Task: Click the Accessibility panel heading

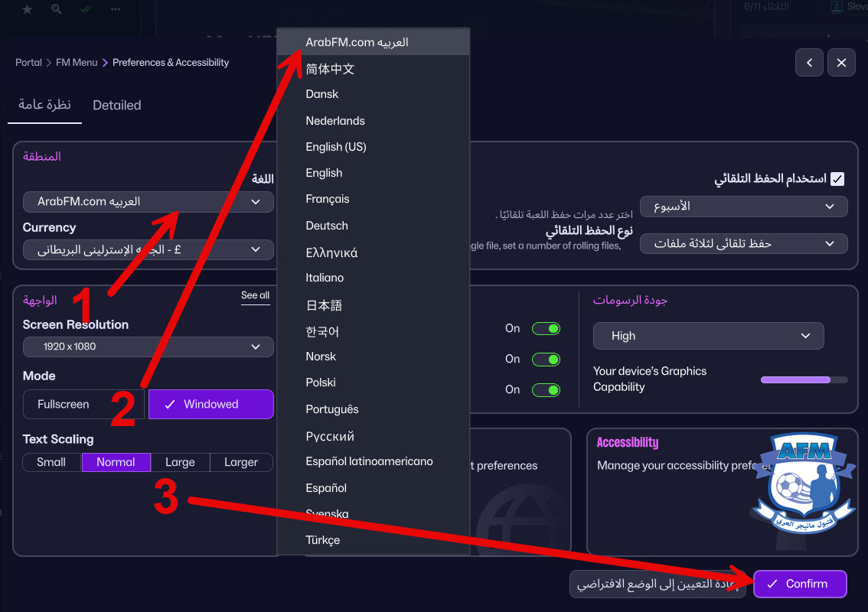Action: [x=628, y=442]
